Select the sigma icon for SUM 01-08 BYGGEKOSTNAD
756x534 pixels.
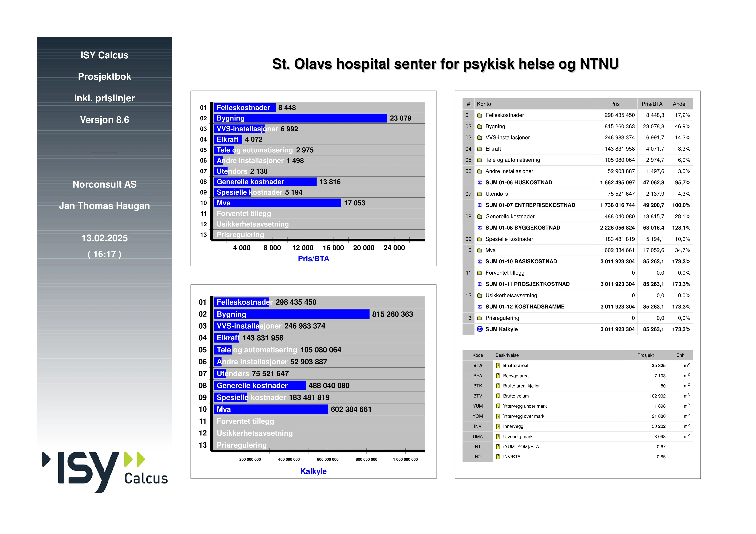pos(480,228)
